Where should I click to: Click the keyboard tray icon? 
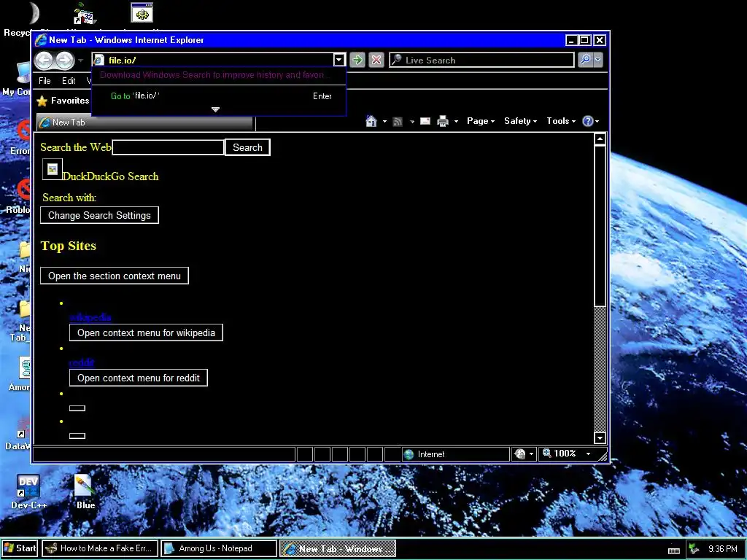[673, 551]
